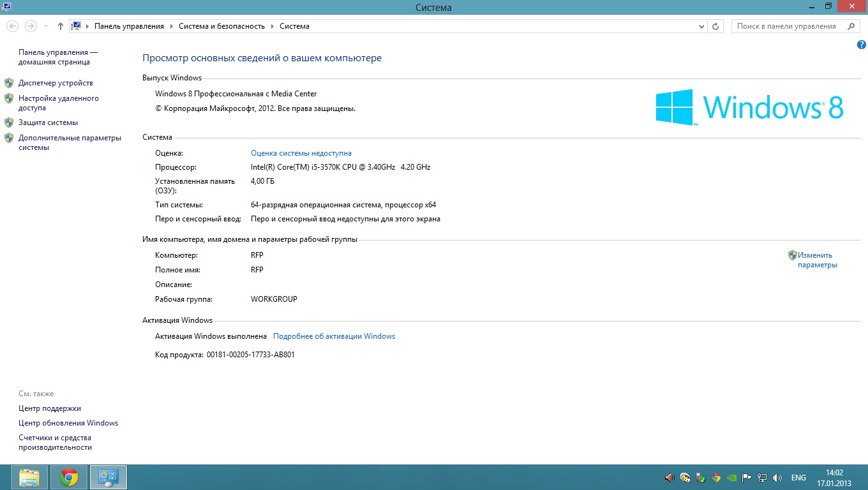The height and width of the screenshot is (490, 868).
Task: Go up one level with the up arrow
Action: [61, 26]
